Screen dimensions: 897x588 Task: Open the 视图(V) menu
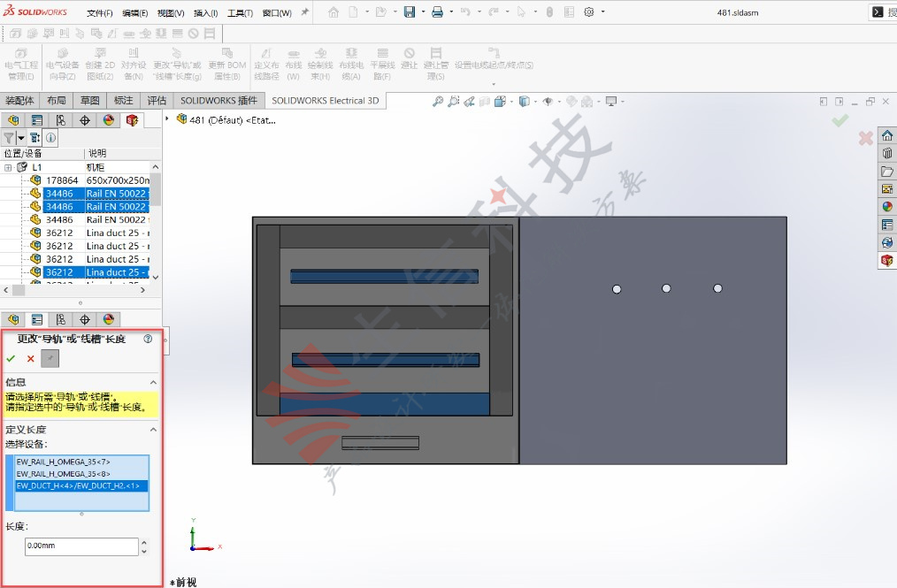[x=171, y=12]
